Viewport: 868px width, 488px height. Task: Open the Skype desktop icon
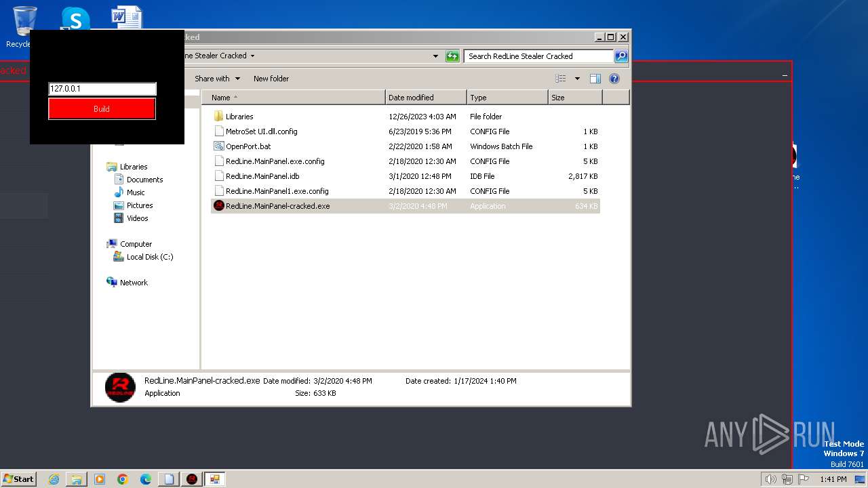pyautogui.click(x=75, y=19)
